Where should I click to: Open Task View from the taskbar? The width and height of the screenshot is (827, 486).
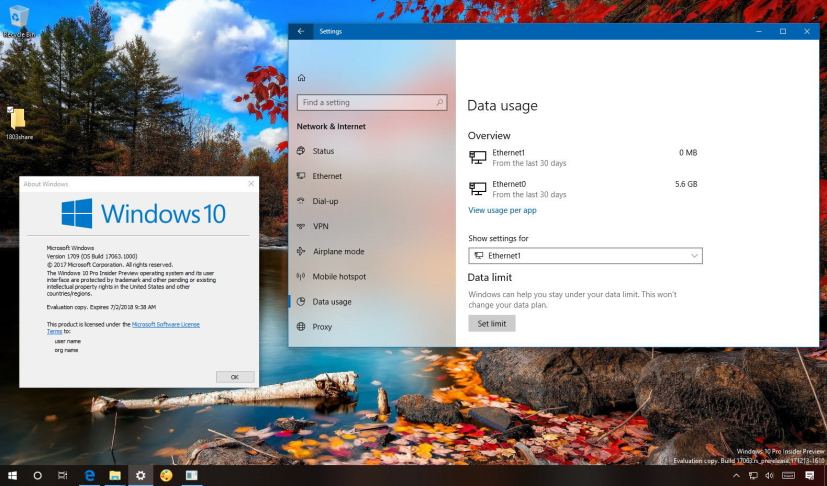(x=62, y=475)
